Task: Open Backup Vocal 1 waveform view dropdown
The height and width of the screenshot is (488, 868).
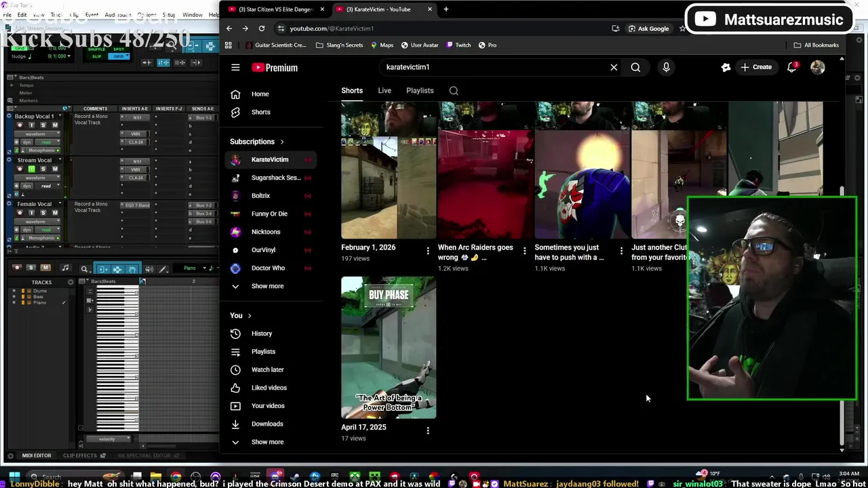Action: [x=38, y=134]
